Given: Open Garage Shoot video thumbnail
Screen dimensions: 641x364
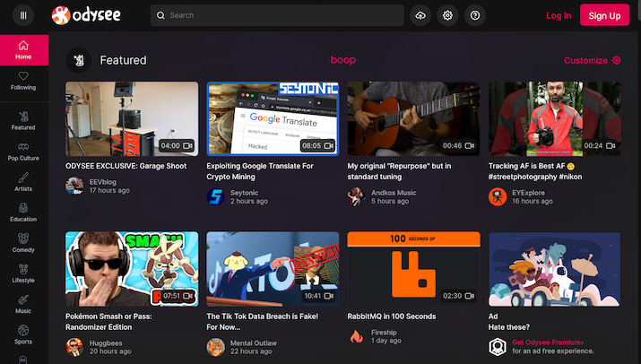Looking at the screenshot, I should coord(132,118).
